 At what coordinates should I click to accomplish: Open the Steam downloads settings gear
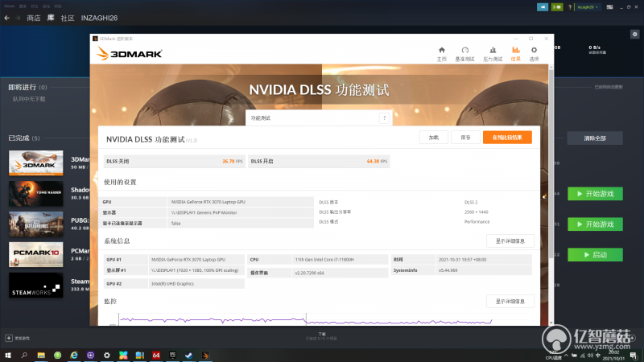click(634, 34)
